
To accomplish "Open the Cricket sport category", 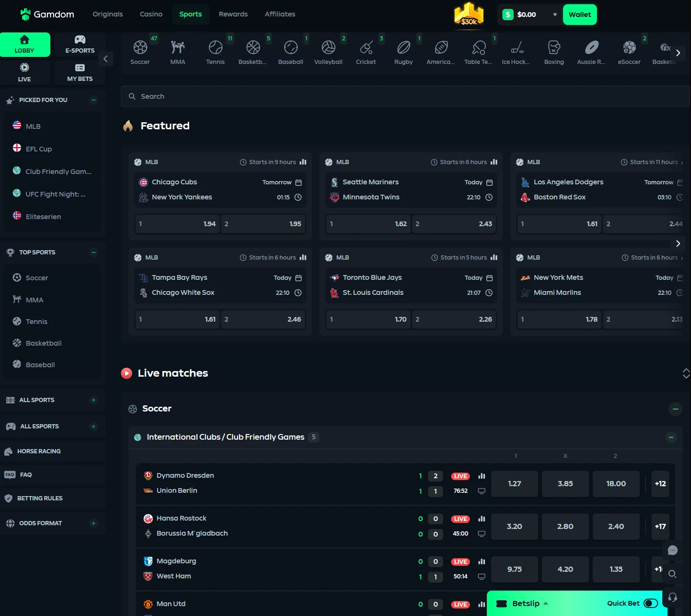I will point(366,52).
